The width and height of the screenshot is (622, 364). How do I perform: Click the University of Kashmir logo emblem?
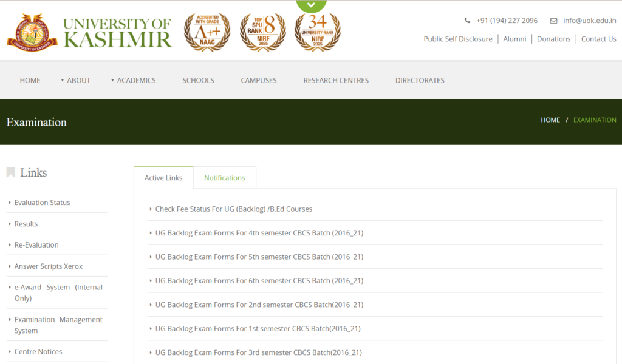32,33
